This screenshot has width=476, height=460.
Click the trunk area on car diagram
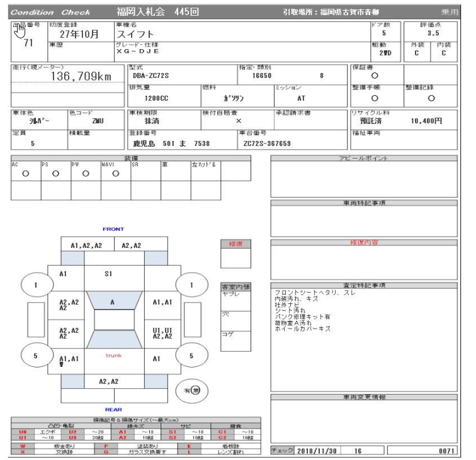point(113,356)
